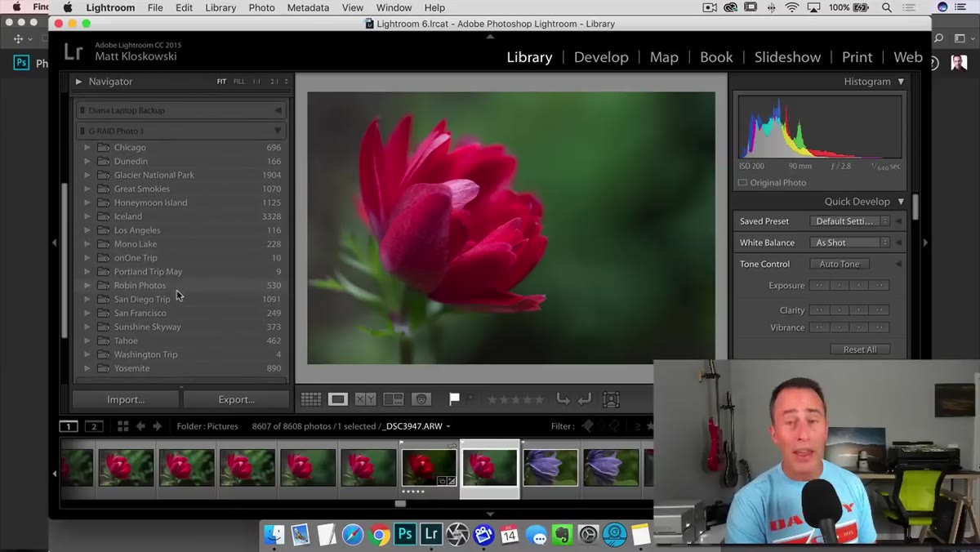Image resolution: width=980 pixels, height=552 pixels.
Task: Open the Photo menu
Action: (261, 7)
